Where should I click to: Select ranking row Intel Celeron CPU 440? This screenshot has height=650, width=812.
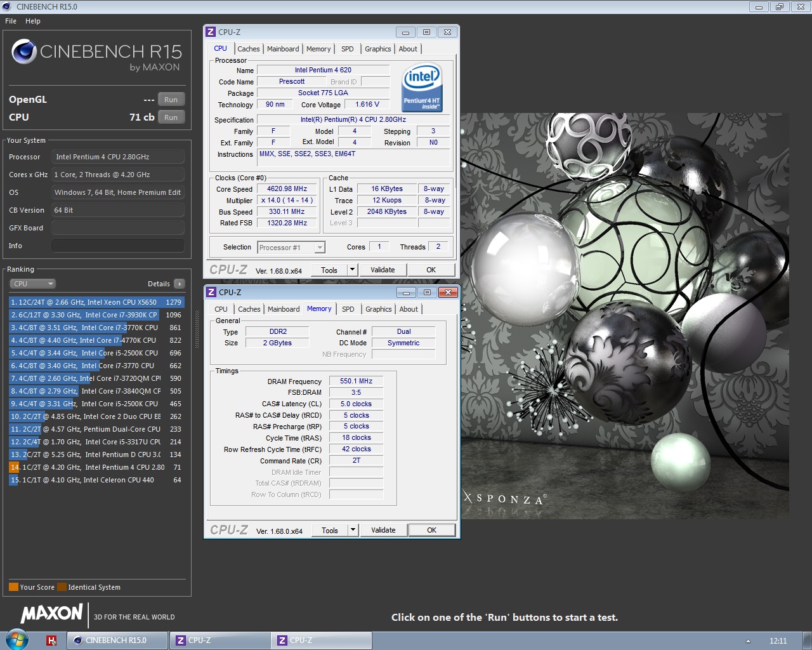click(96, 480)
